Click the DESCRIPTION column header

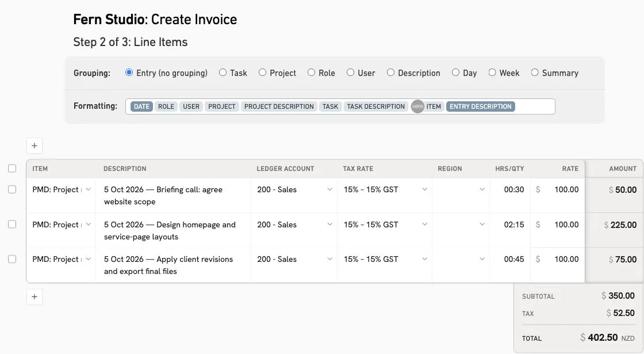(x=125, y=169)
